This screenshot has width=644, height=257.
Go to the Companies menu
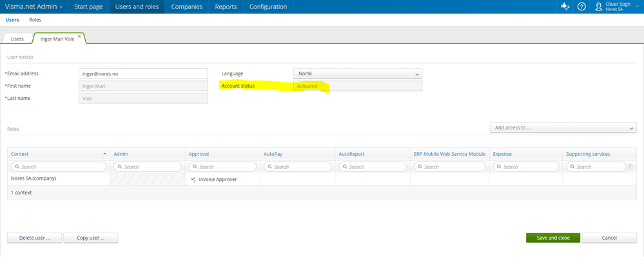tap(187, 7)
